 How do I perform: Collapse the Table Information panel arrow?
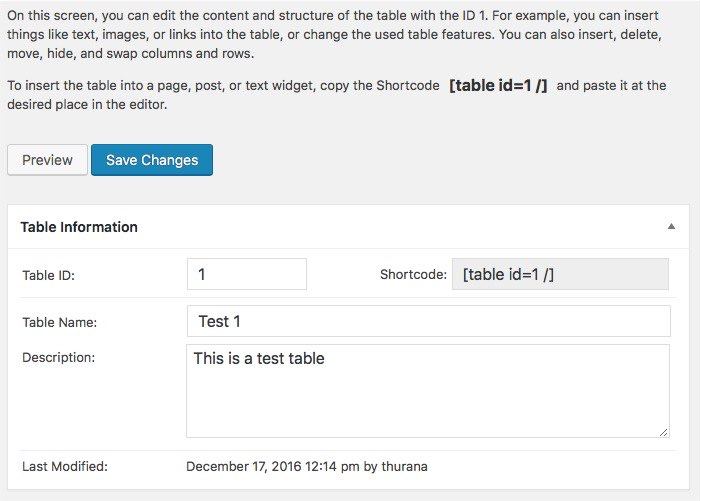pos(672,227)
